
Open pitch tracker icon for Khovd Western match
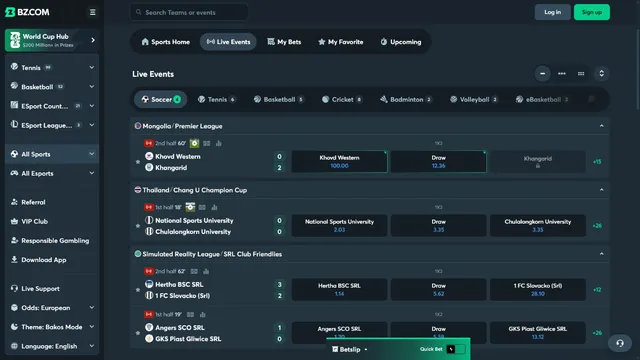coord(194,143)
